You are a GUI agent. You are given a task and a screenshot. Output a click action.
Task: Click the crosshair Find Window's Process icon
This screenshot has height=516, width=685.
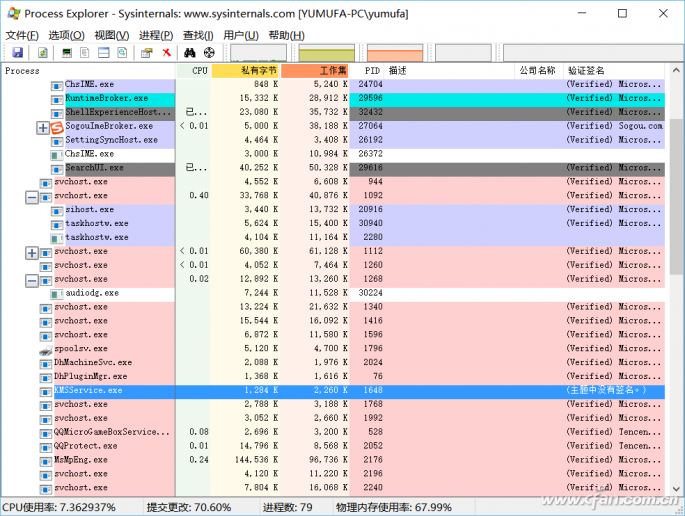pyautogui.click(x=209, y=53)
